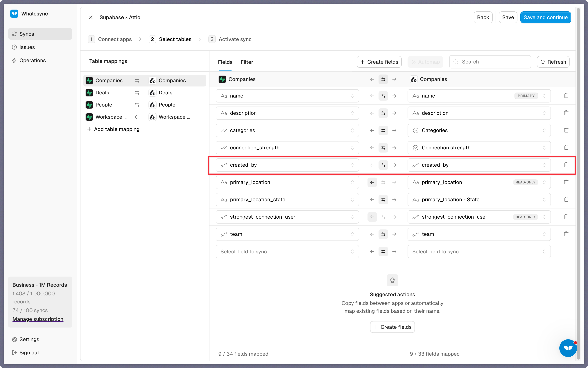588x368 pixels.
Task: Open Supabase strongest_connection_user dropdown
Action: pyautogui.click(x=287, y=217)
